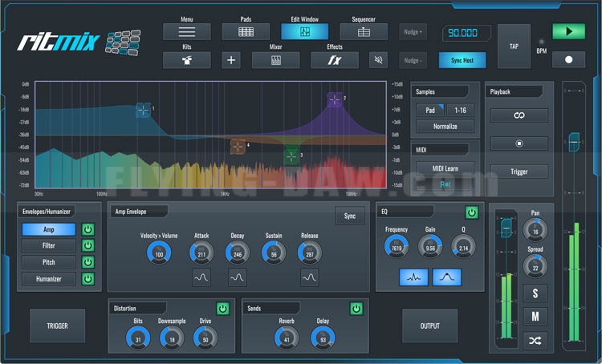The width and height of the screenshot is (602, 364).
Task: Toggle Amp envelope power button
Action: pyautogui.click(x=88, y=229)
